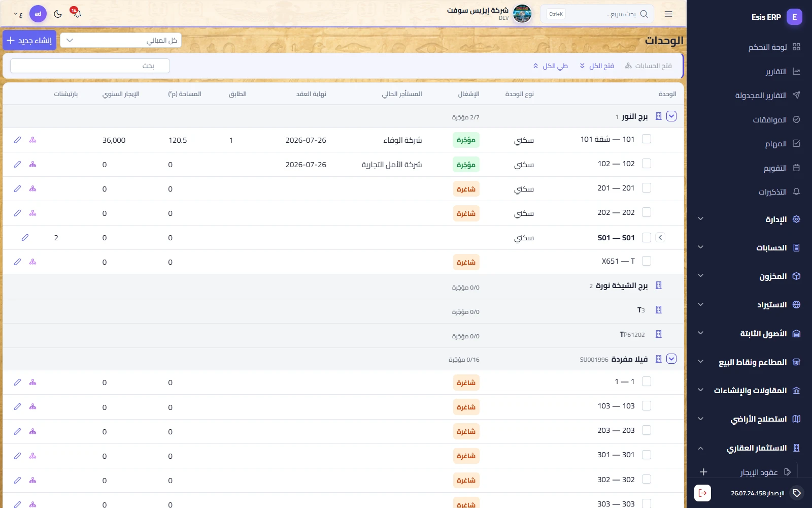Check the box for unit 103
The width and height of the screenshot is (812, 508).
click(647, 406)
